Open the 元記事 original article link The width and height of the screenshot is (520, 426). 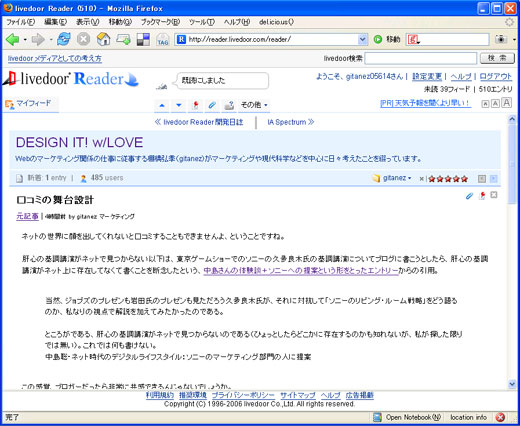(27, 216)
